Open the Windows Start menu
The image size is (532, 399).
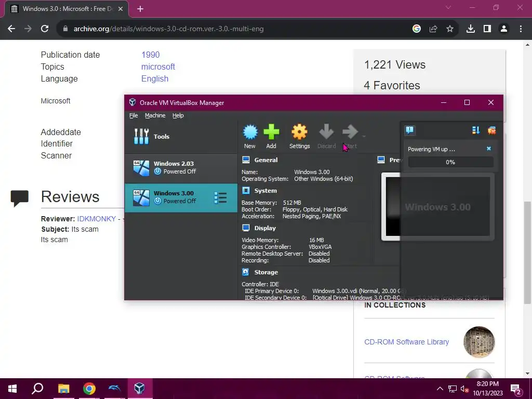tap(12, 389)
